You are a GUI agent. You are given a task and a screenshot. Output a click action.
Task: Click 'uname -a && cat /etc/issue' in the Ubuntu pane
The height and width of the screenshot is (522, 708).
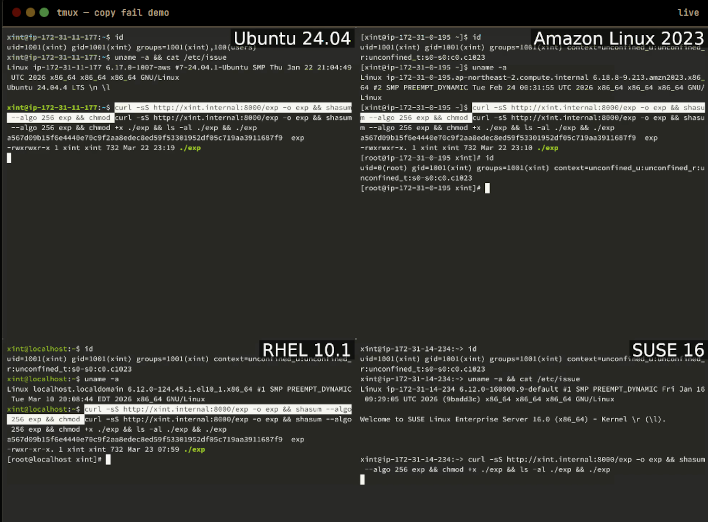pyautogui.click(x=170, y=57)
